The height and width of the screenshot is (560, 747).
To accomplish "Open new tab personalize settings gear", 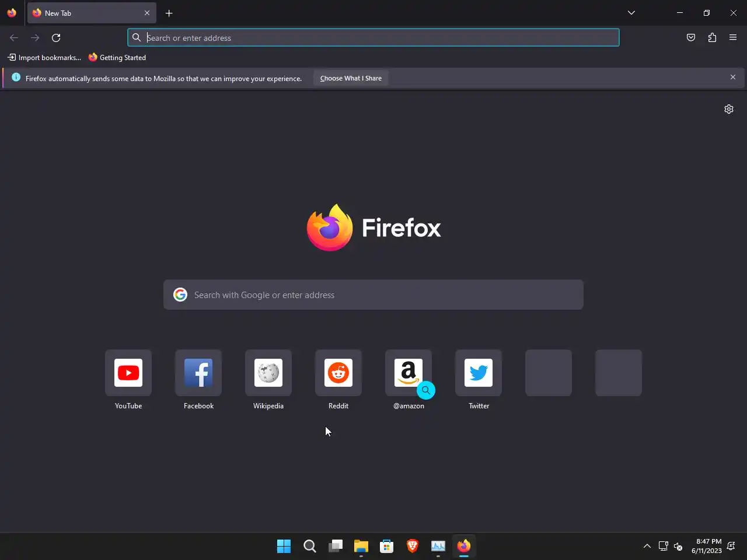I will click(729, 109).
